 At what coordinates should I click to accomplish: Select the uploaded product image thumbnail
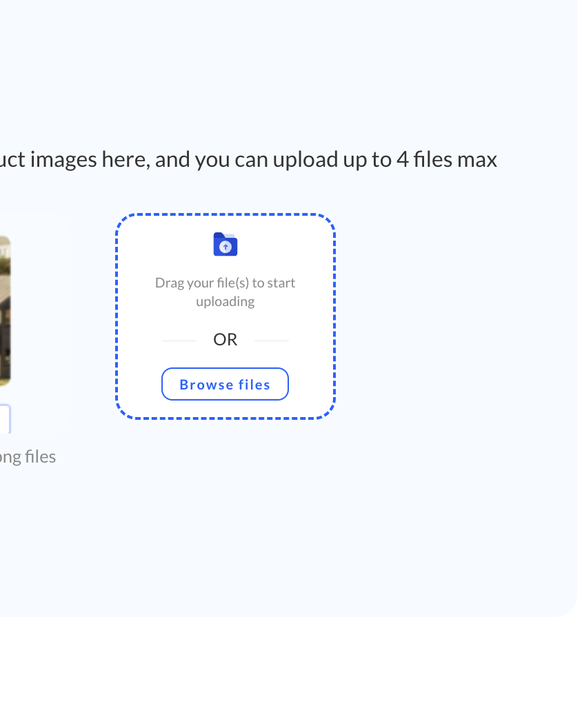click(5, 310)
